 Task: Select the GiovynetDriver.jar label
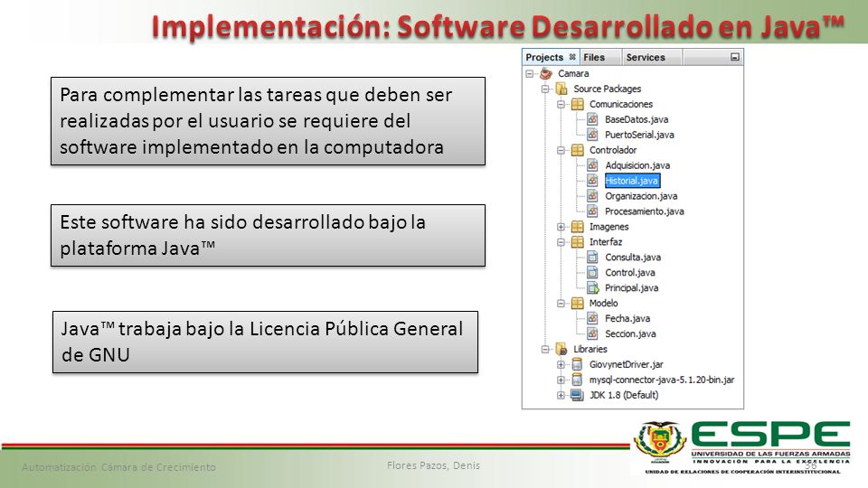point(626,364)
